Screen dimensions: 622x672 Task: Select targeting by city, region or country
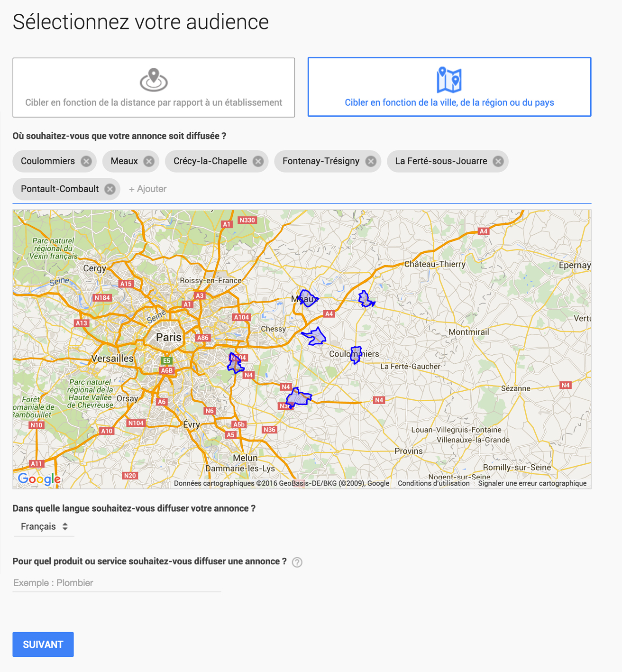click(449, 87)
